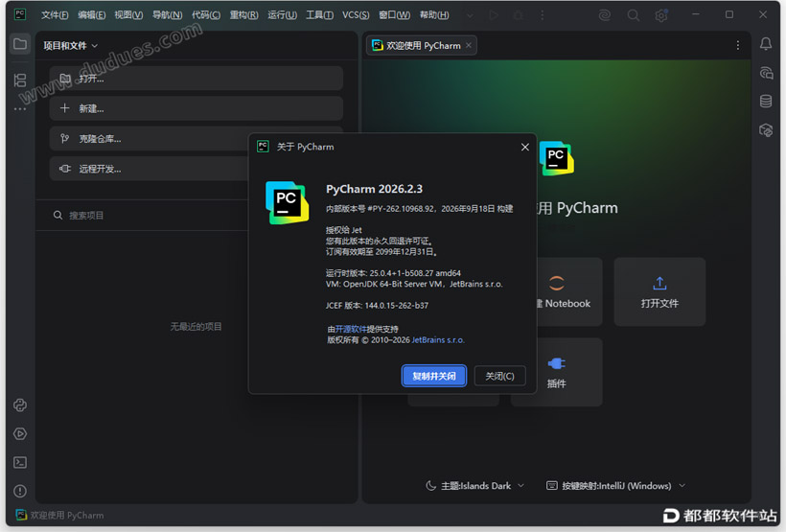Open the Navigate menu

[x=168, y=15]
